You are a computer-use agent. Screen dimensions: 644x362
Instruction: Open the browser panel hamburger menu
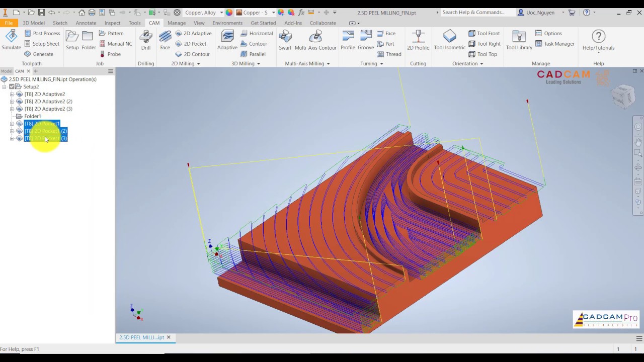tap(111, 71)
